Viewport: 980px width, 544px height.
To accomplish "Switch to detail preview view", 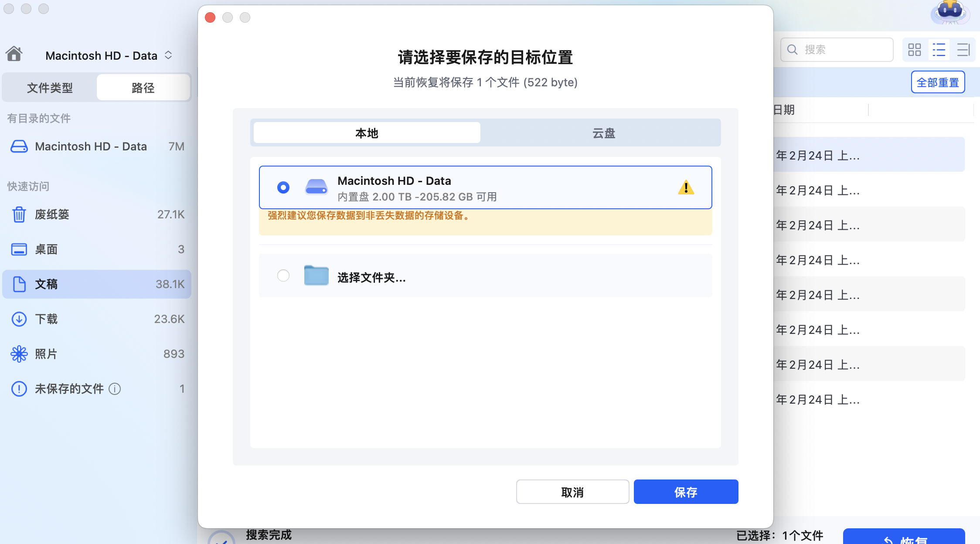I will coord(963,50).
